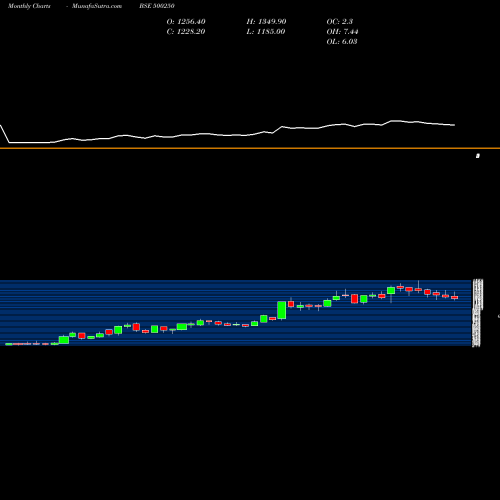Click the close value 'C: 1228.20'
500x500 pixels.
(x=186, y=32)
